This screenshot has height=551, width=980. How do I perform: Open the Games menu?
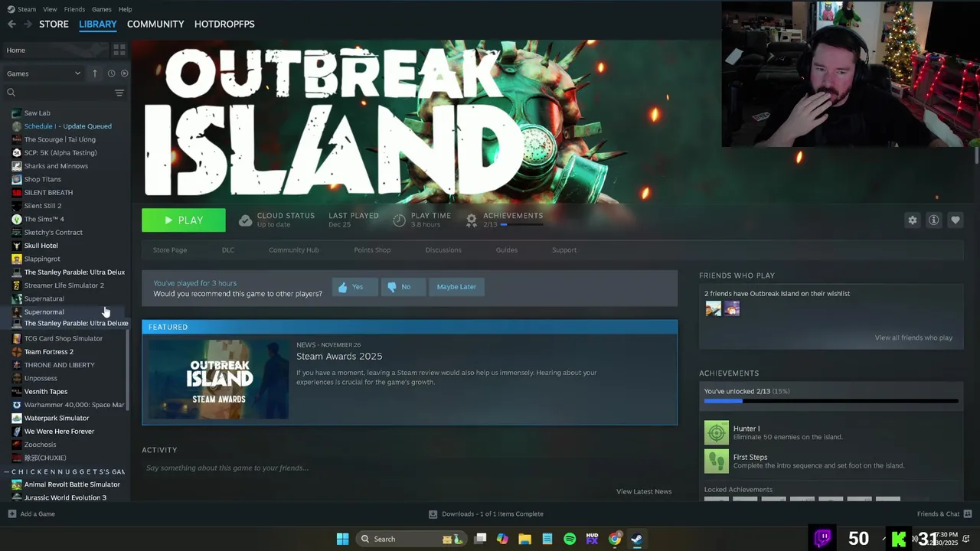pos(101,9)
